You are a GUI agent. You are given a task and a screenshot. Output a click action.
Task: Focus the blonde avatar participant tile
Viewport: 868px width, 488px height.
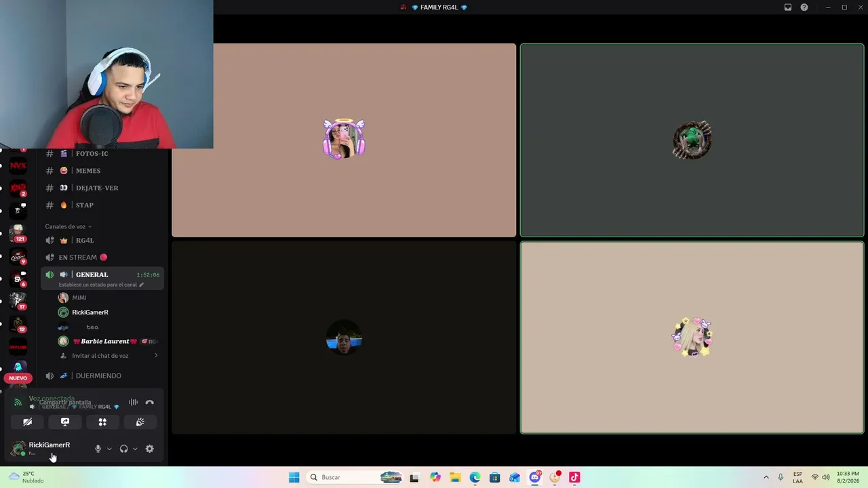pyautogui.click(x=692, y=338)
